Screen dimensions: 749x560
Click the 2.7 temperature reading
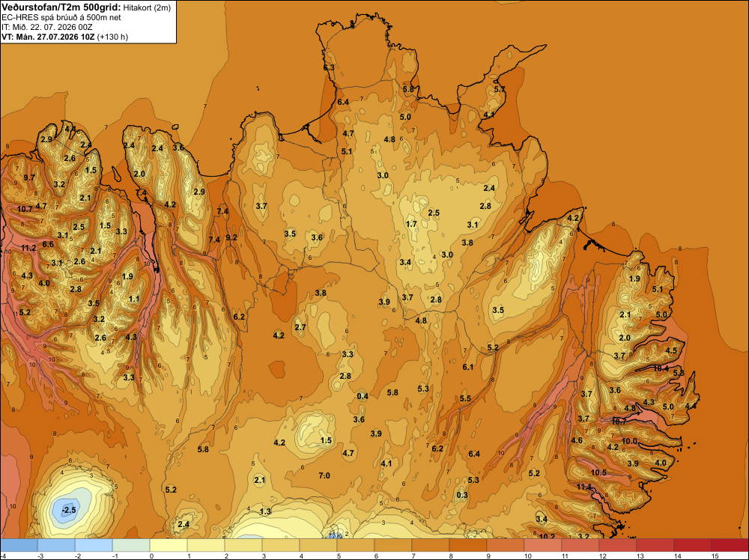300,327
